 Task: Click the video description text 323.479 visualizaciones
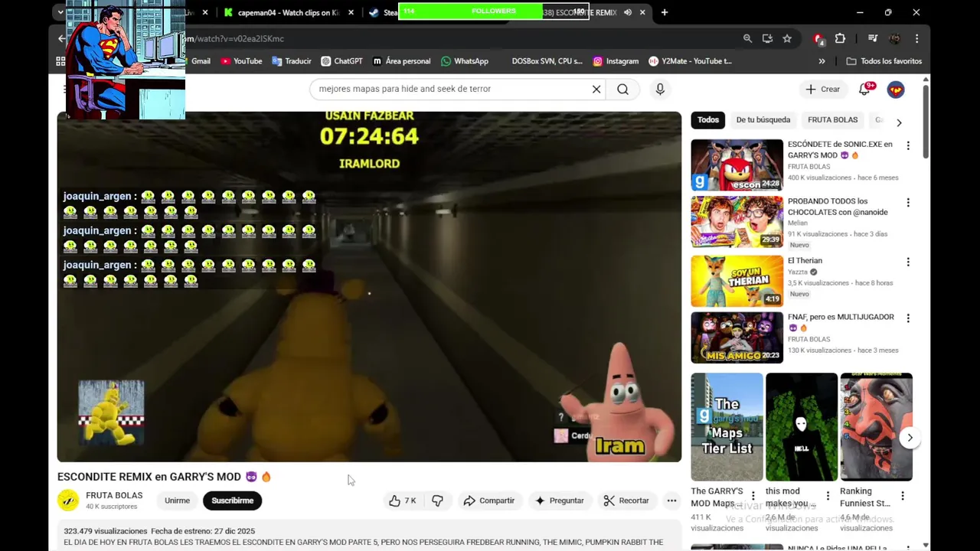(105, 531)
